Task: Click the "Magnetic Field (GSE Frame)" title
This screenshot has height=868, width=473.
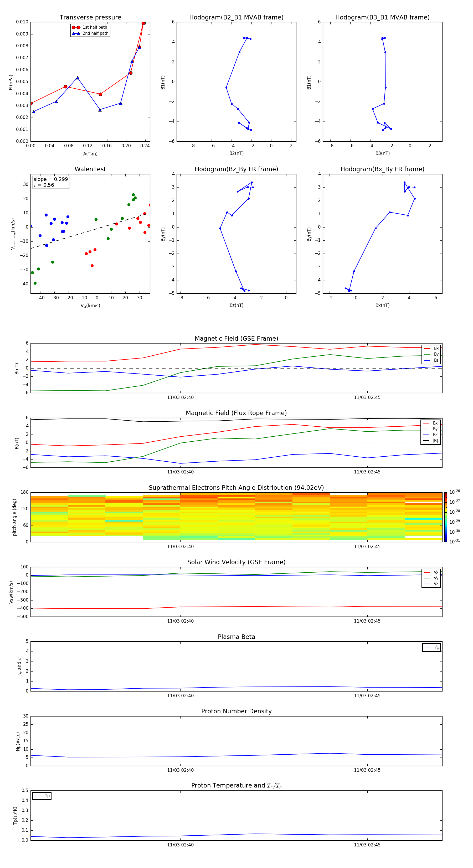Action: point(236,339)
